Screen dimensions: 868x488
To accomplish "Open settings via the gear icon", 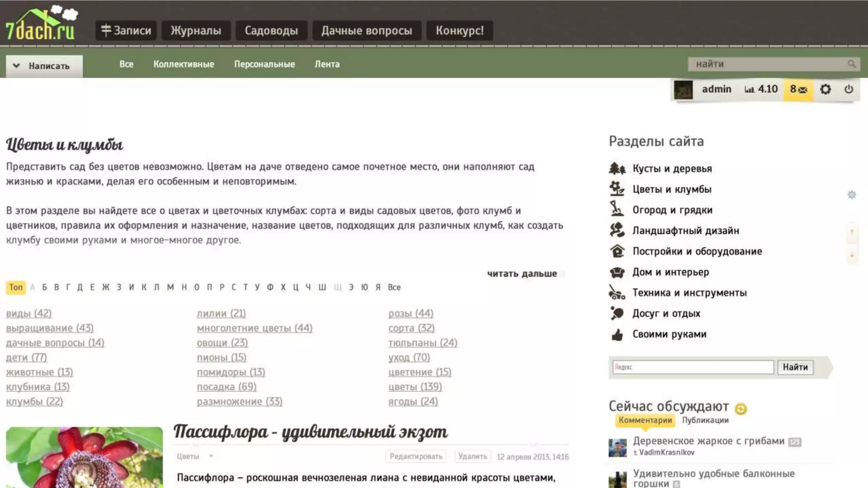I will (x=825, y=89).
